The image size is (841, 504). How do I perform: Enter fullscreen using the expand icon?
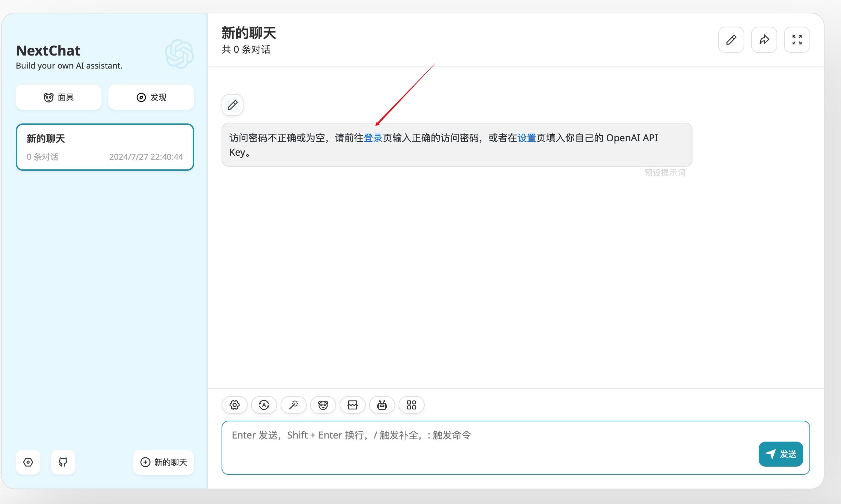click(x=797, y=39)
